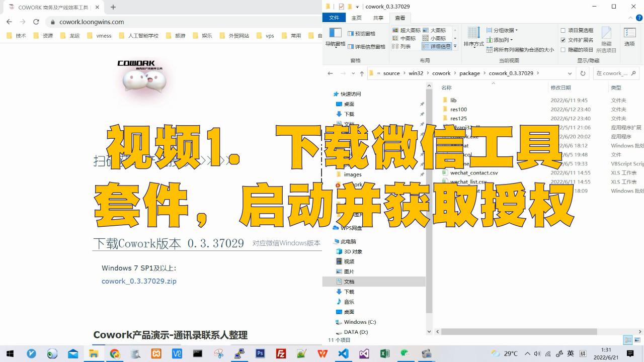Uncheck File name extensions (文件扩展名)

[563, 40]
